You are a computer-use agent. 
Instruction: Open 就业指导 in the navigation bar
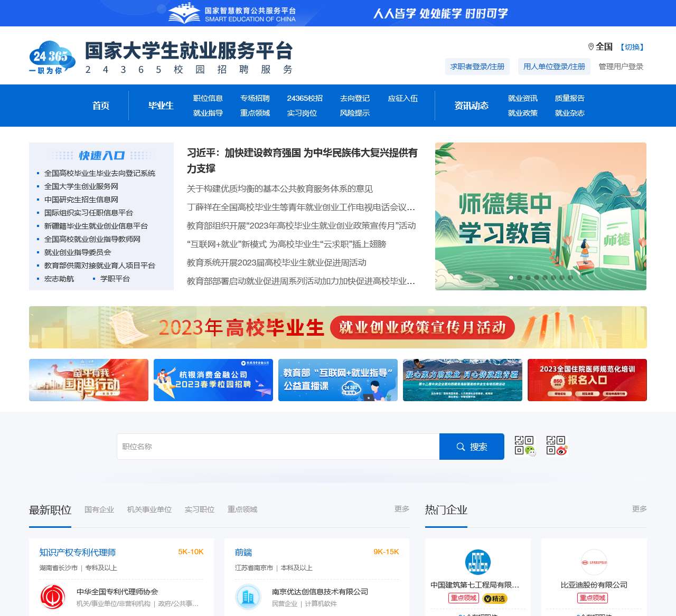click(208, 113)
